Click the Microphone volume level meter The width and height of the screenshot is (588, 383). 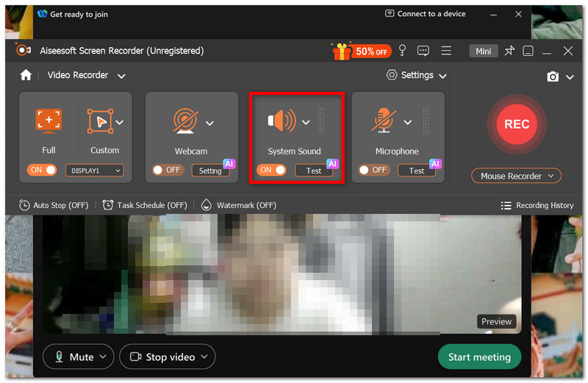point(426,121)
